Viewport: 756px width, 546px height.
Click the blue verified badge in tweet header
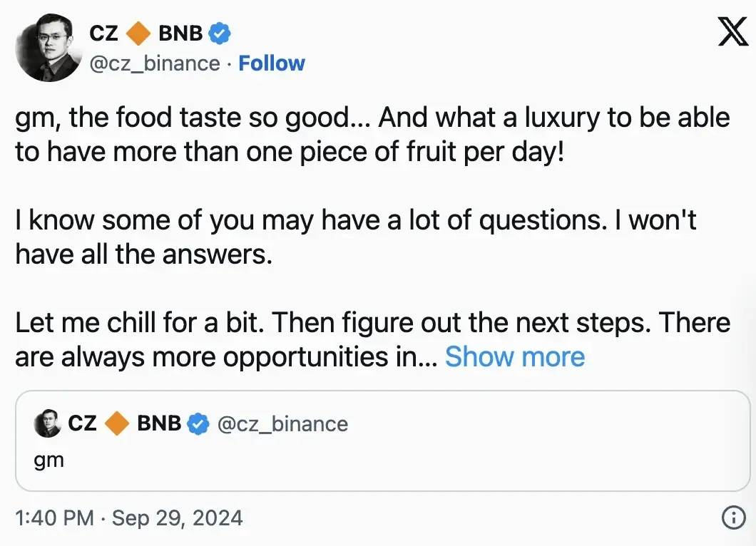(x=218, y=33)
